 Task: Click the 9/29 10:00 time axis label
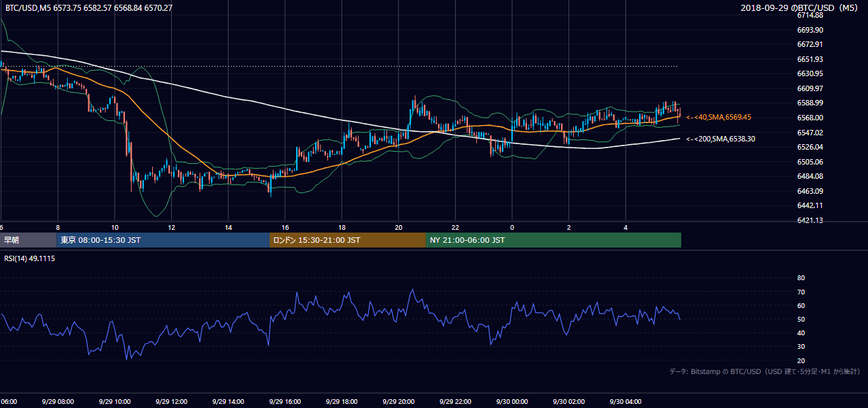click(x=113, y=402)
